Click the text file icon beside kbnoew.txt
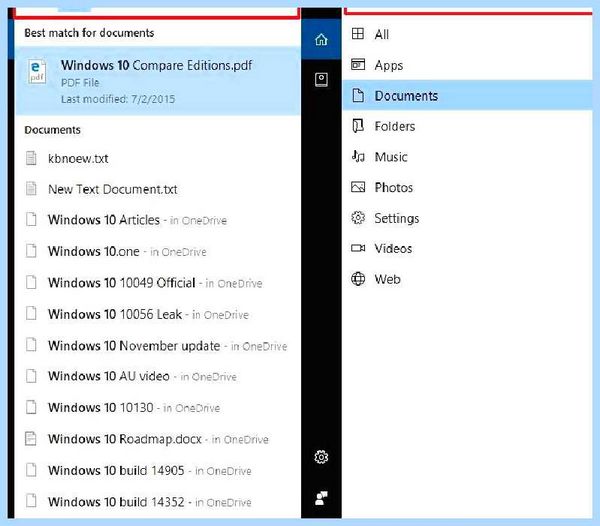 (31, 158)
